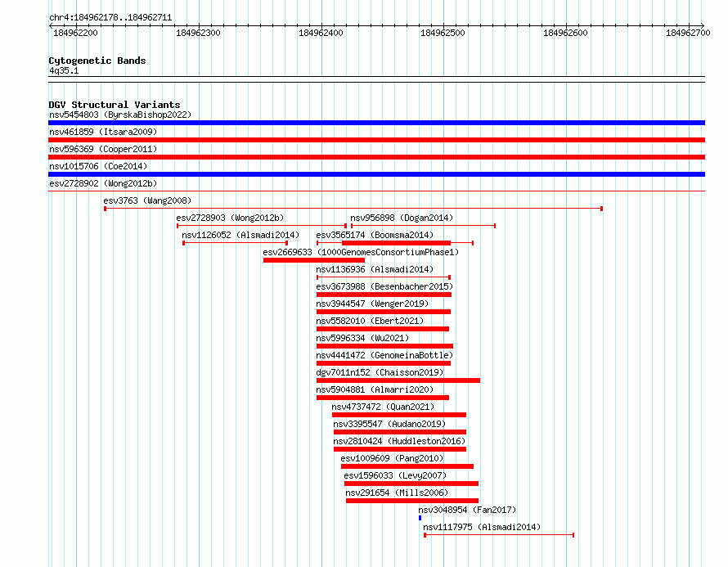This screenshot has width=728, height=567.
Task: Open nsv5582010 (Ebert2021) variant label
Action: 370,321
